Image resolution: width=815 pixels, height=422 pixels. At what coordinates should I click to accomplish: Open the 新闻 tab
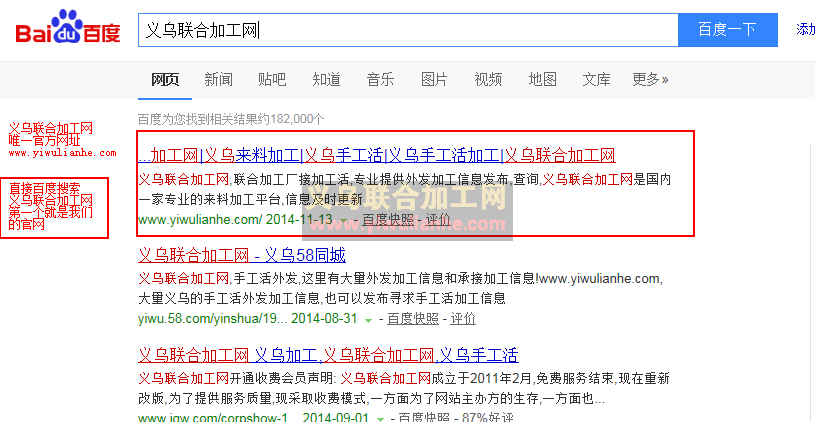(x=218, y=80)
